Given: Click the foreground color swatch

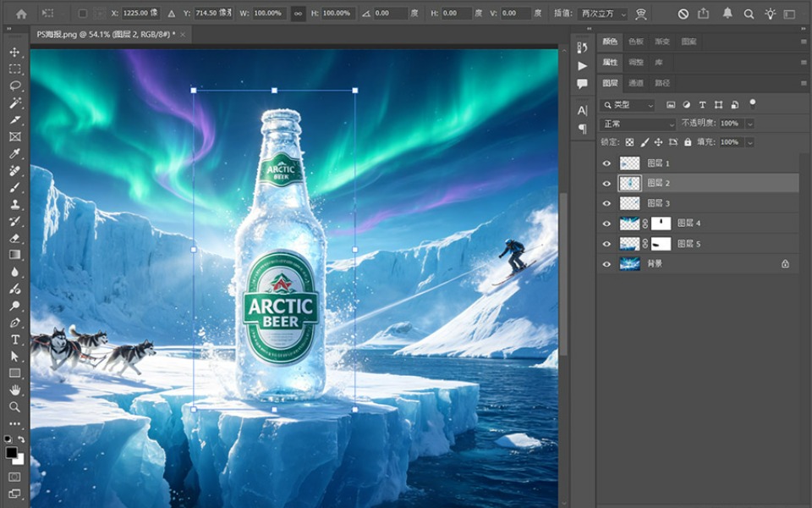Looking at the screenshot, I should click(x=11, y=452).
